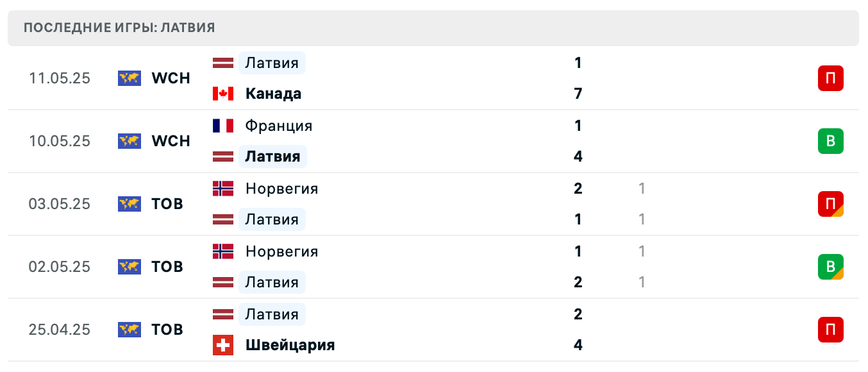Image resolution: width=868 pixels, height=372 pixels.
Task: Click the France flag icon
Action: coord(223,126)
